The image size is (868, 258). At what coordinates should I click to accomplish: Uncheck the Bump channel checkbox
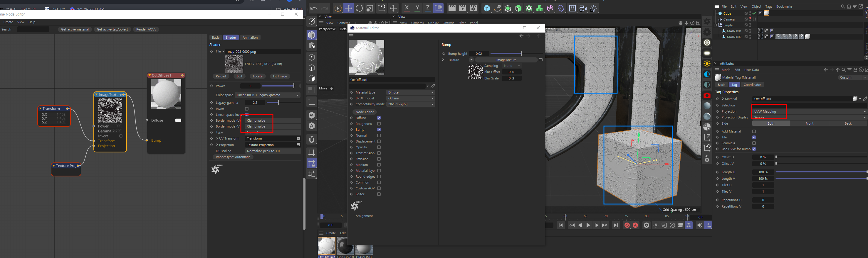click(x=379, y=130)
